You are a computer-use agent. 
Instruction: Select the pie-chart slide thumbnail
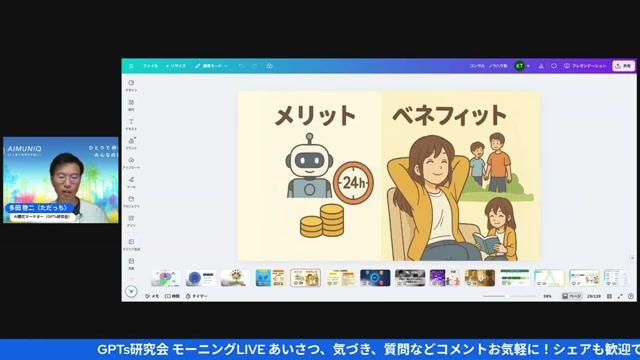(x=166, y=278)
